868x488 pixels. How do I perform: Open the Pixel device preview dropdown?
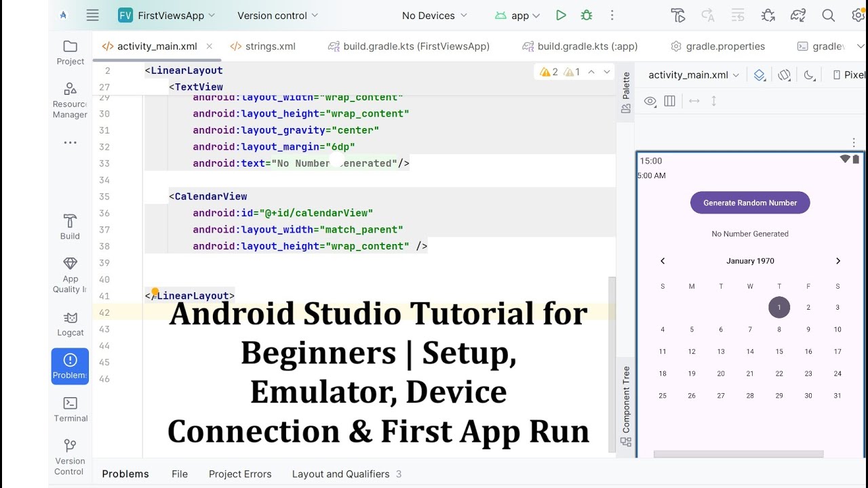(850, 75)
